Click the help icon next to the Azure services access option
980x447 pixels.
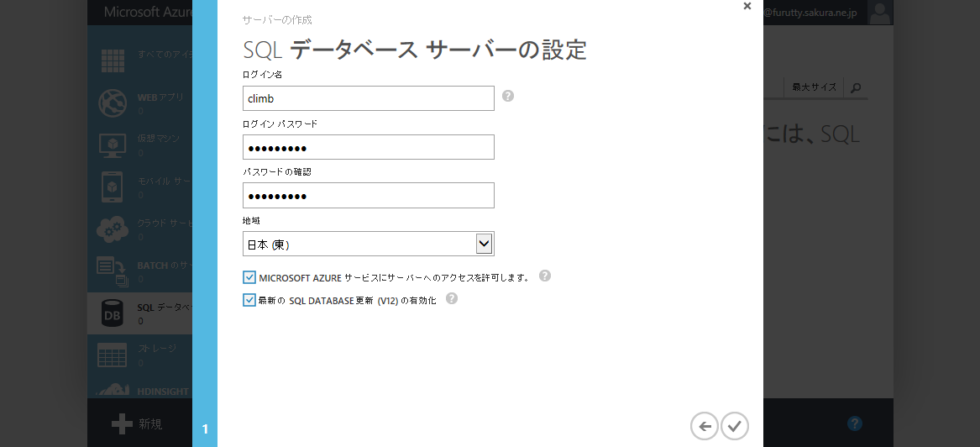point(545,276)
